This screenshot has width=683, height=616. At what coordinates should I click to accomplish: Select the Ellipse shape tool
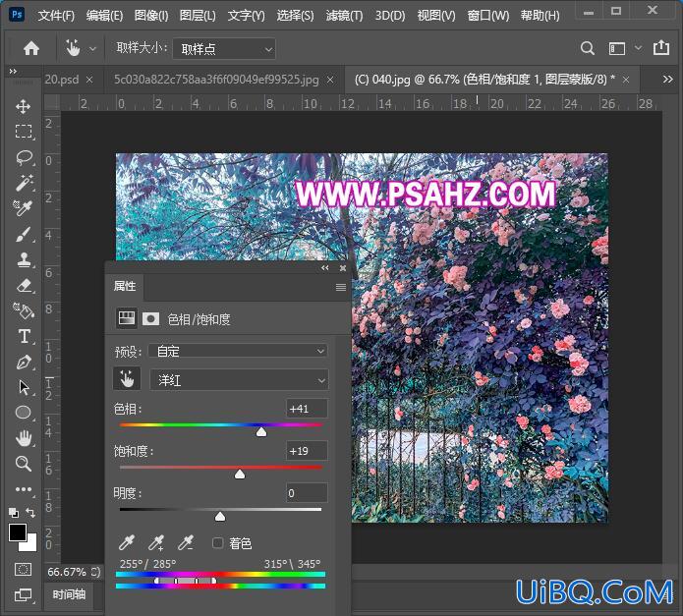(x=23, y=413)
